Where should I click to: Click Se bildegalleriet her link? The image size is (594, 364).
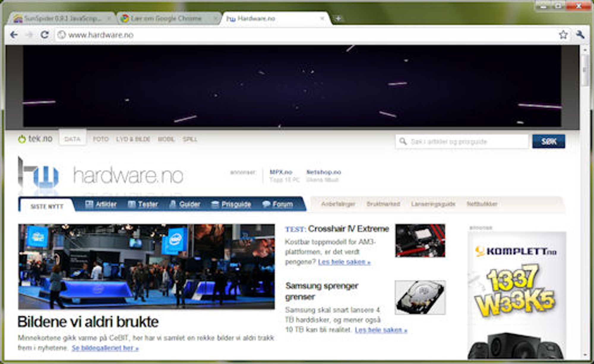point(105,348)
